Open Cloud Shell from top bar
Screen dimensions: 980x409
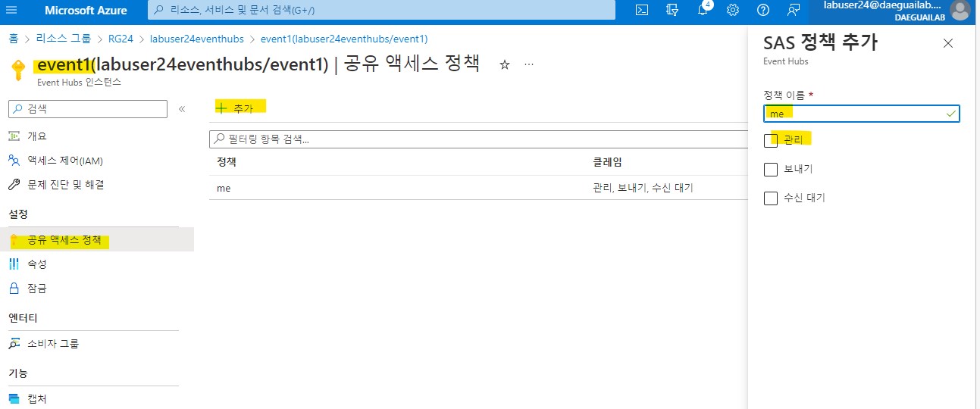642,11
